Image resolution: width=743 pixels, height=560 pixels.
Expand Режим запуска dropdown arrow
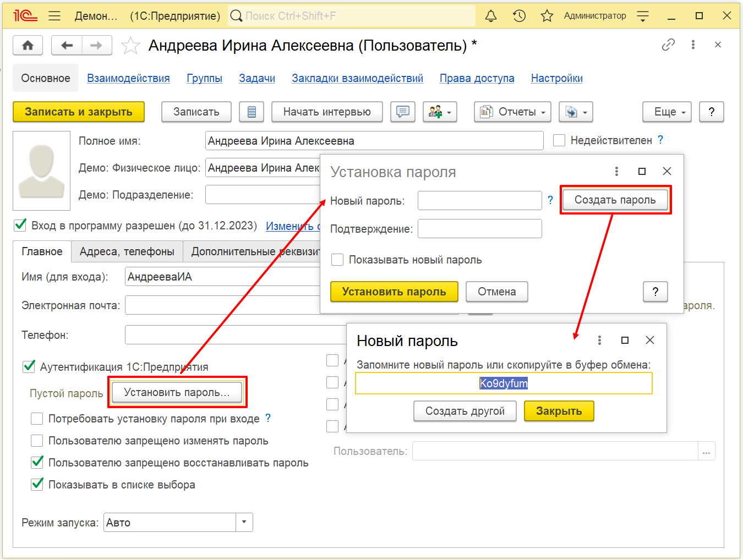click(x=244, y=522)
